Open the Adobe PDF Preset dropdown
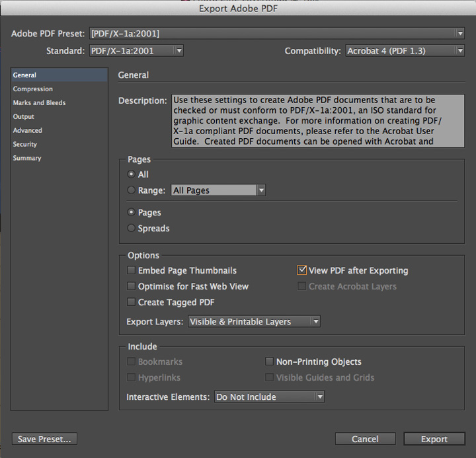476x458 pixels. pos(276,34)
